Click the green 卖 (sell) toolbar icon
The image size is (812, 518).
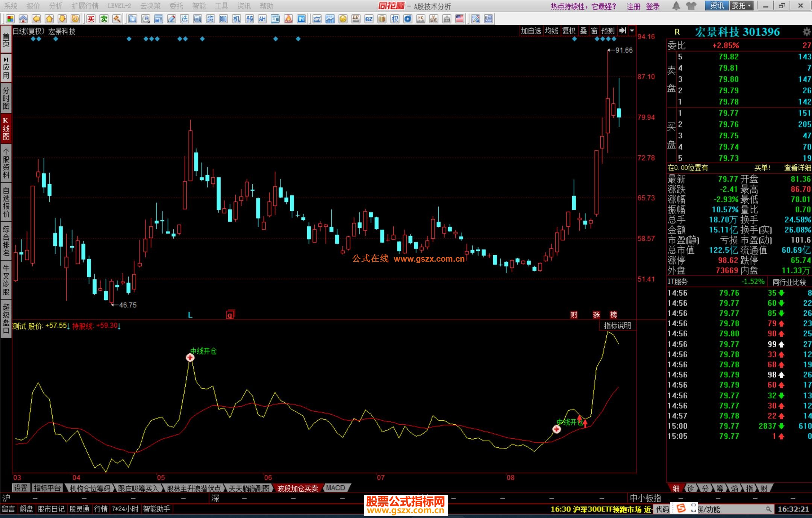click(104, 19)
